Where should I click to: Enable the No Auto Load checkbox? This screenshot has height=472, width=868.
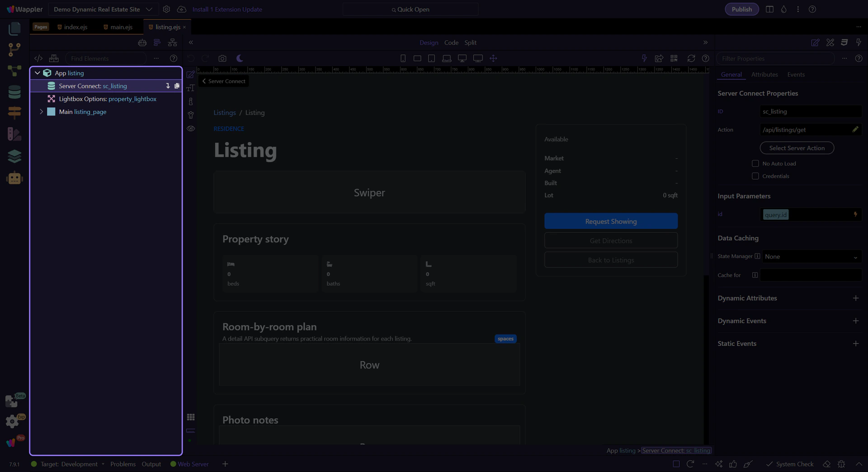point(755,164)
